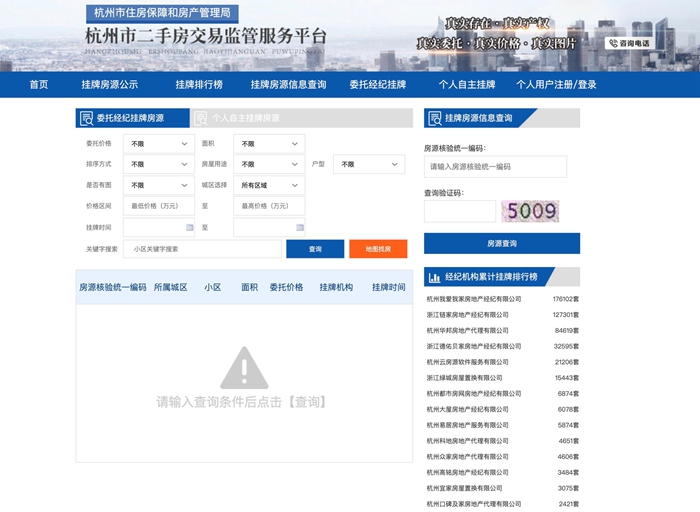
Task: Click 杭州大屋房地产经纪有限公司 in the ranking
Action: pos(467,409)
